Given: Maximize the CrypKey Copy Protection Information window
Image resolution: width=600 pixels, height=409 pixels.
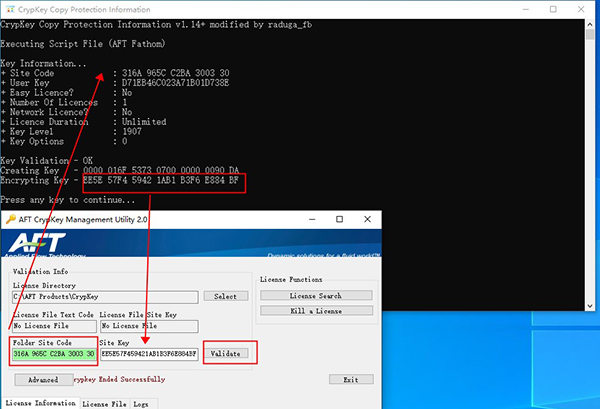Looking at the screenshot, I should tap(553, 9).
